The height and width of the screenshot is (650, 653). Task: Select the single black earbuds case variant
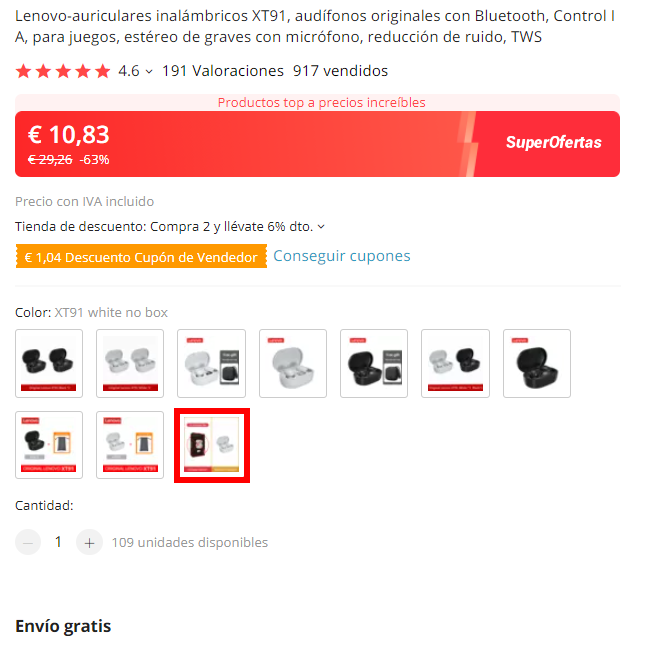[x=537, y=363]
